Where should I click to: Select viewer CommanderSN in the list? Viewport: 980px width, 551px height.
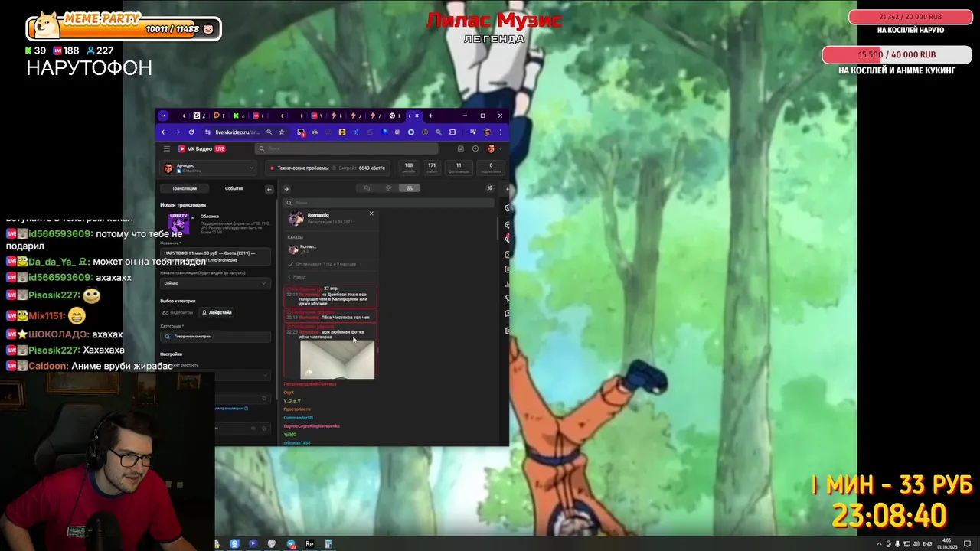pos(298,418)
